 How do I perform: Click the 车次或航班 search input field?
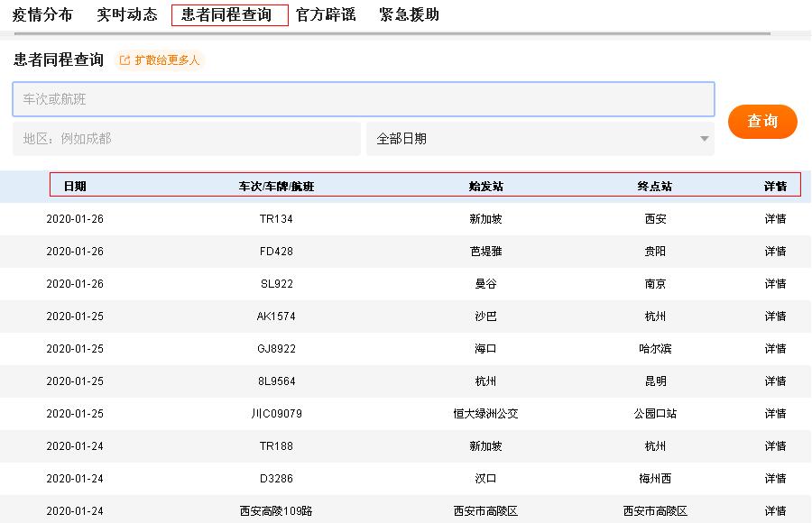click(x=361, y=98)
